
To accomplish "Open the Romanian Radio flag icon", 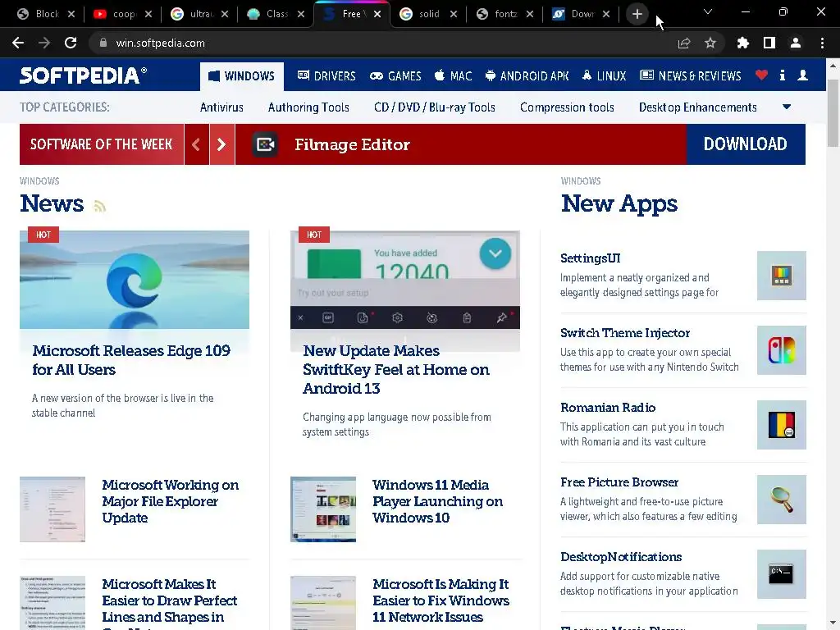I will 781,424.
